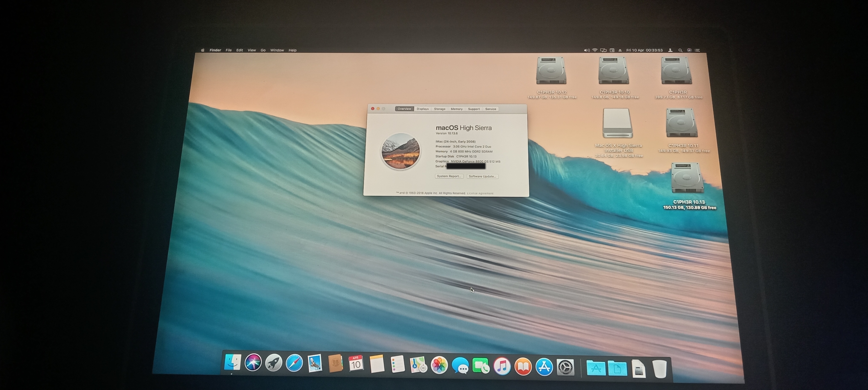Activate Siri from the menu bar
The height and width of the screenshot is (390, 868).
[689, 50]
